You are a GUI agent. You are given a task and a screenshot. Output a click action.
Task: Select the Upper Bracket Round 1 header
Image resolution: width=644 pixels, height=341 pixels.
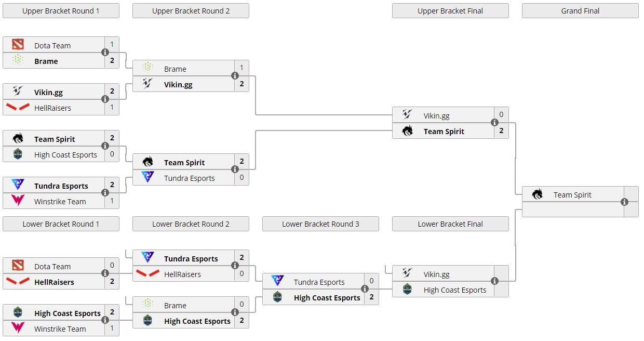(61, 11)
